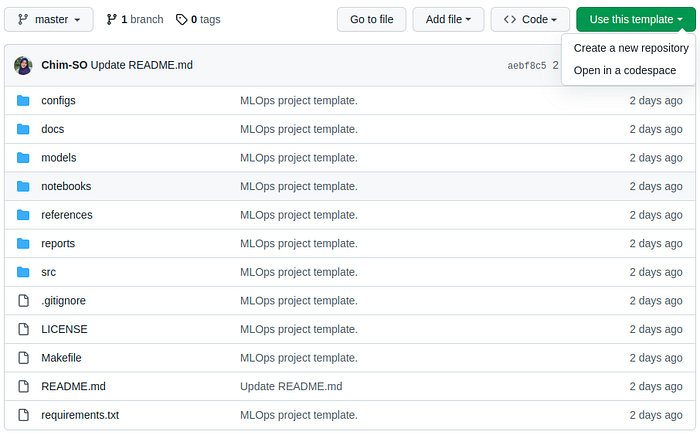Click the 1 branch link
Screen dimensions: 700x435
(135, 20)
